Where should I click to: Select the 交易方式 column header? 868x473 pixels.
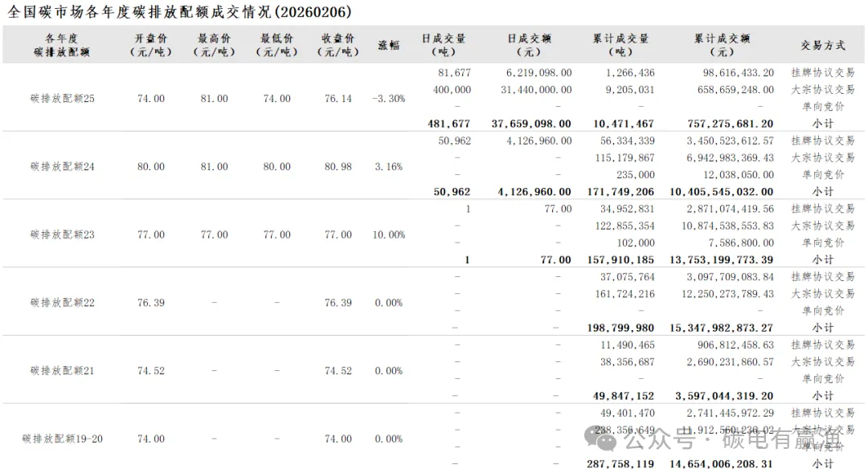821,45
